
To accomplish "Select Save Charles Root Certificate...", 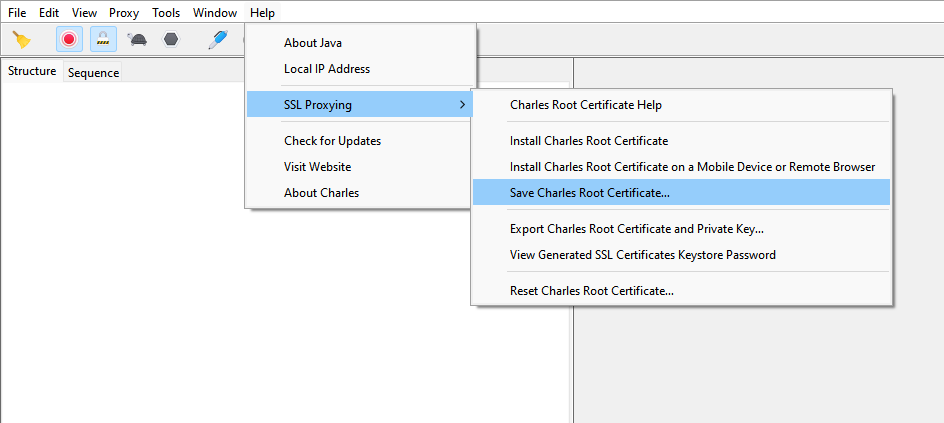I will (x=682, y=193).
